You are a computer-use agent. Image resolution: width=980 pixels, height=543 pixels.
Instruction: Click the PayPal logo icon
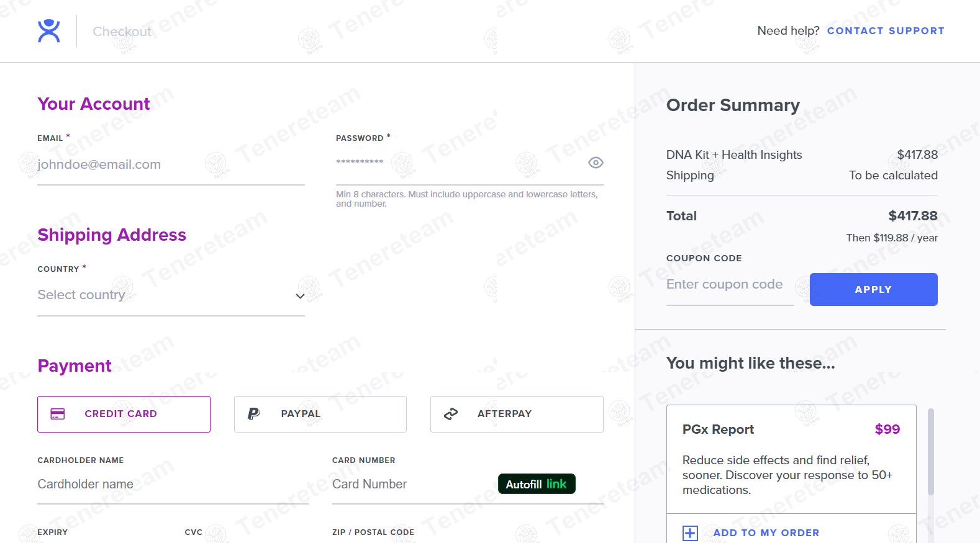253,414
